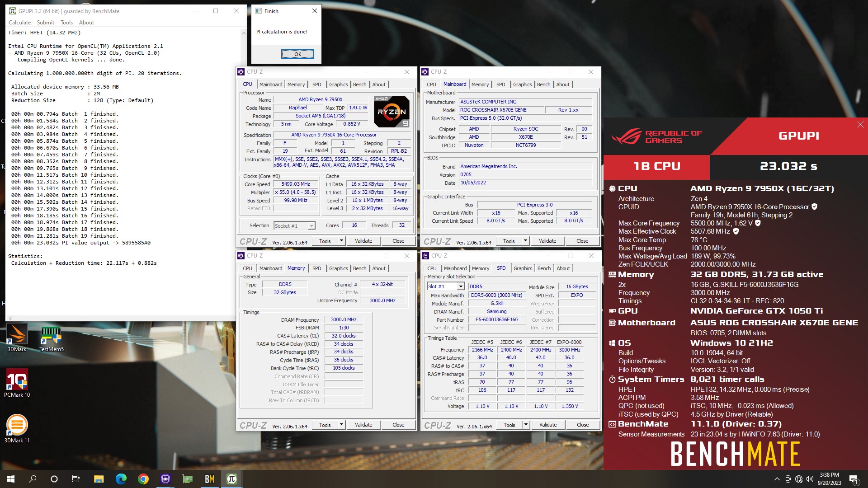The width and height of the screenshot is (868, 488).
Task: Open the volume tray icon
Action: [x=810, y=479]
